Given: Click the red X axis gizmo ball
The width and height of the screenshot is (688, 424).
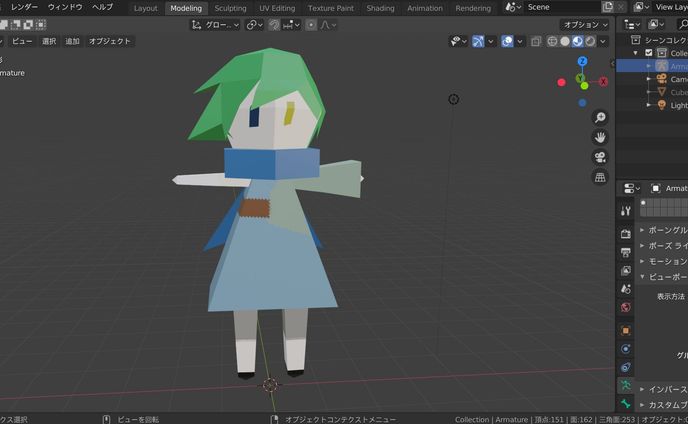Looking at the screenshot, I should point(561,82).
